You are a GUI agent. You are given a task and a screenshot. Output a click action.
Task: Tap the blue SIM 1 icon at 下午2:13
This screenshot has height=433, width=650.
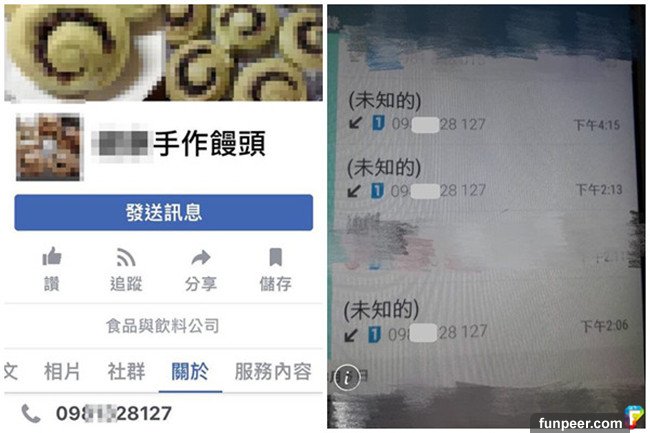(x=377, y=191)
